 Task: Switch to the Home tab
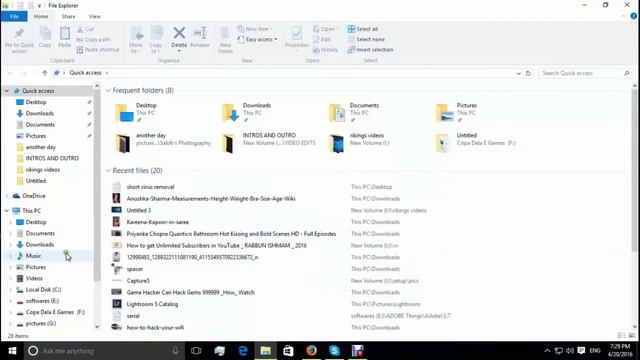[x=41, y=16]
